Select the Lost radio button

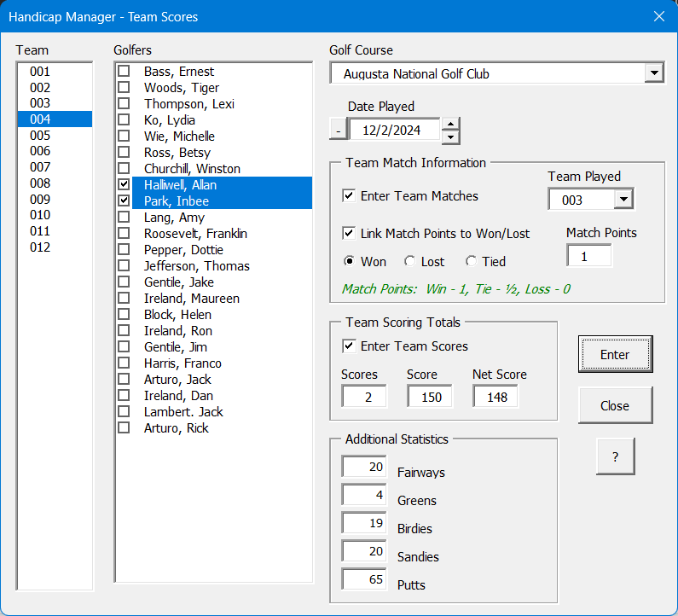click(x=409, y=261)
